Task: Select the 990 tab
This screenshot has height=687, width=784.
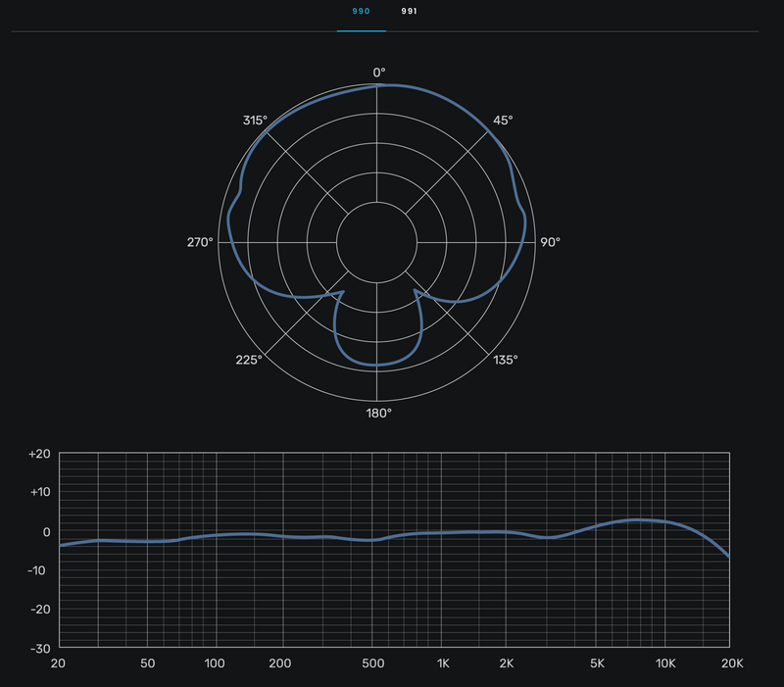Action: click(x=361, y=12)
